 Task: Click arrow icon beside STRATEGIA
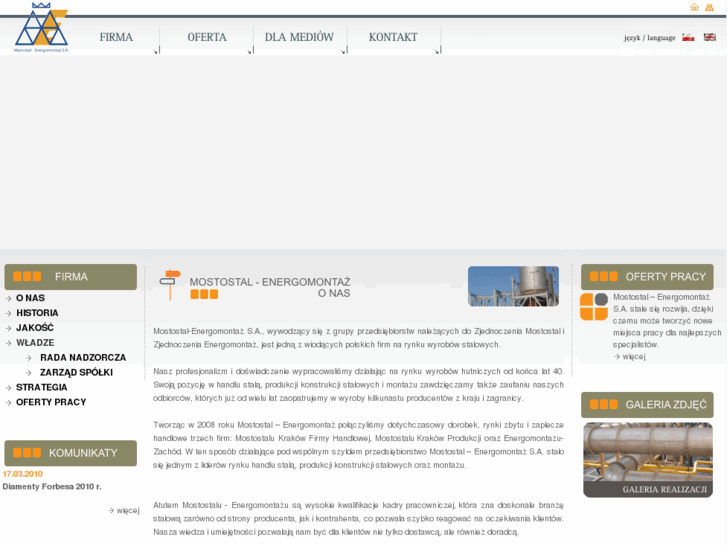[8, 388]
